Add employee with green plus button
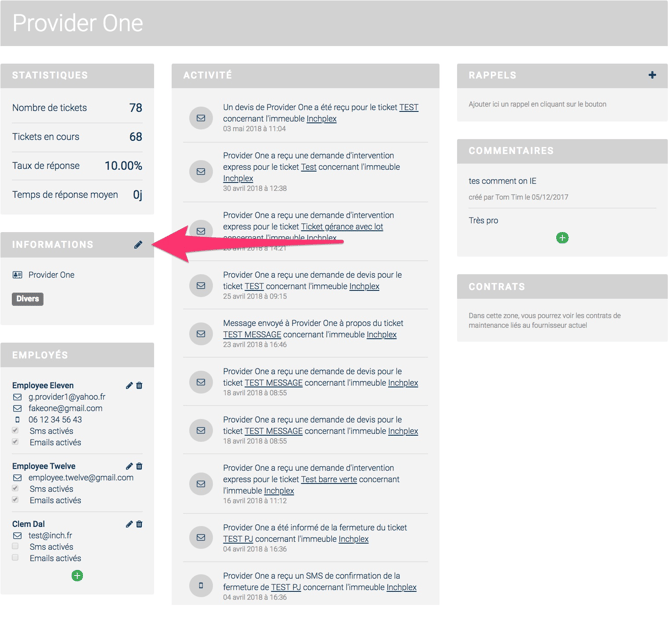The height and width of the screenshot is (623, 670). (77, 576)
